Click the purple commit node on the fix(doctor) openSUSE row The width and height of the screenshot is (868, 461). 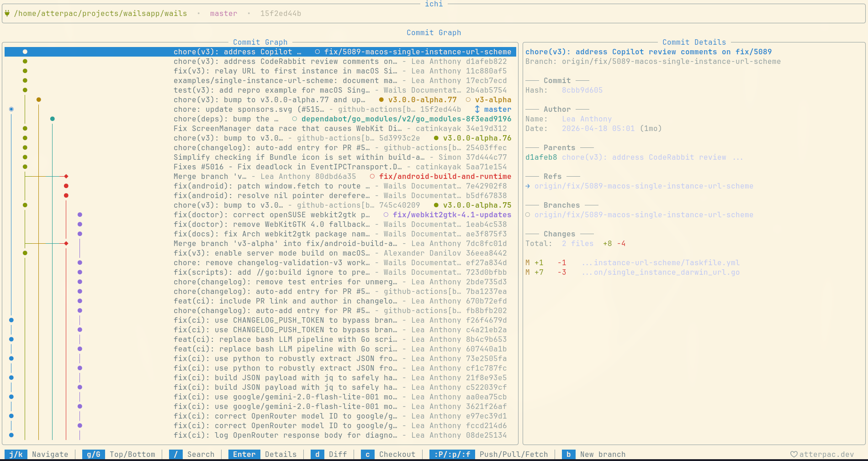[x=80, y=215]
